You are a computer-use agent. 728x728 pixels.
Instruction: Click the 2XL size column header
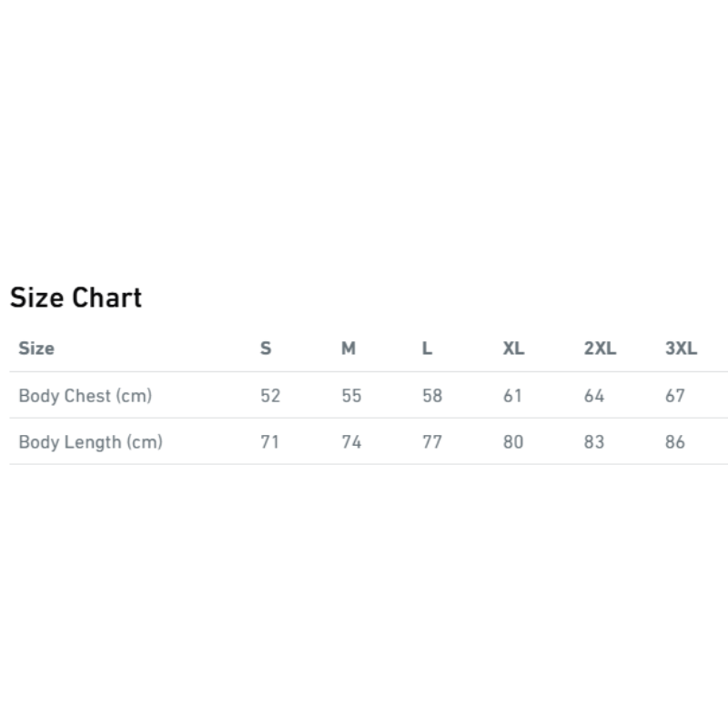(601, 349)
